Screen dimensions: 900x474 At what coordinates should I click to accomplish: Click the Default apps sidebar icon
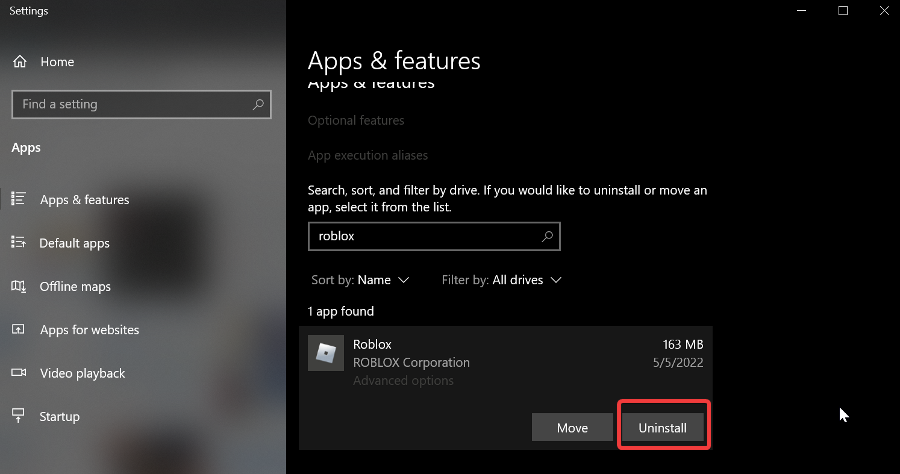[18, 243]
